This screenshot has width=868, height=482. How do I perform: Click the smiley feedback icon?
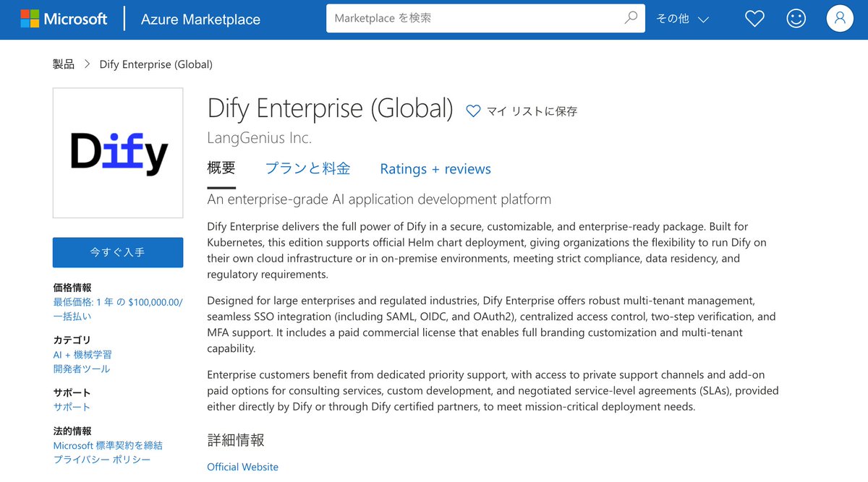click(796, 19)
